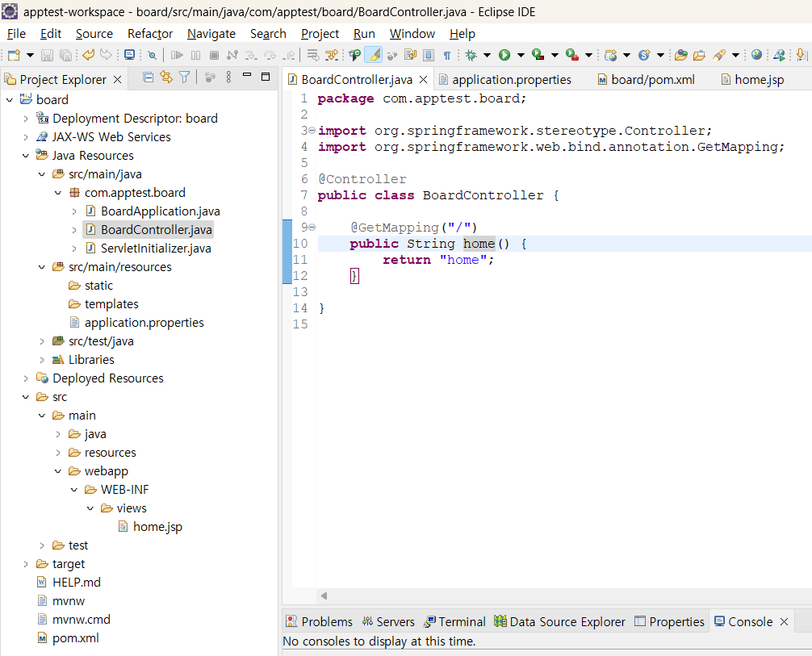Image resolution: width=812 pixels, height=656 pixels.
Task: Expand the Libraries tree node
Action: point(42,360)
